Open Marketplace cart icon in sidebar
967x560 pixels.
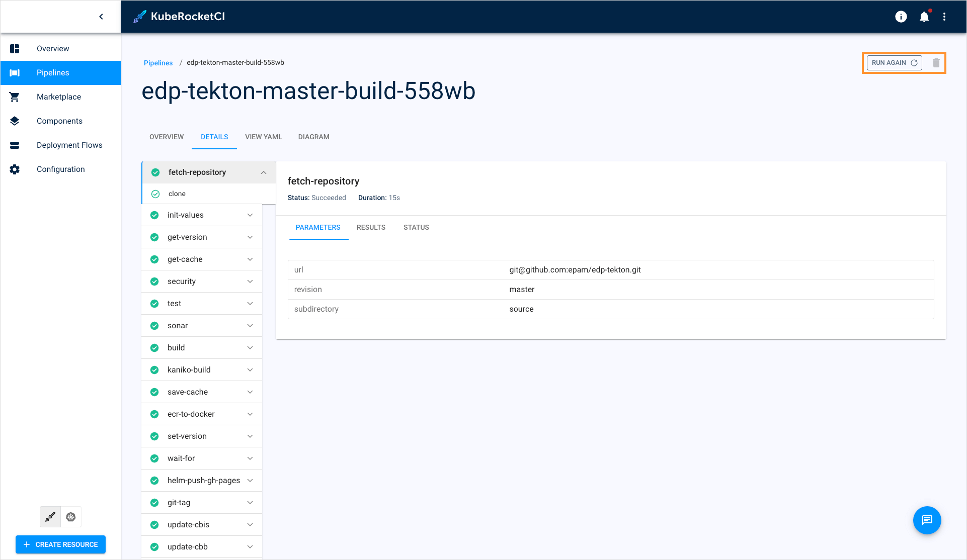pos(15,97)
